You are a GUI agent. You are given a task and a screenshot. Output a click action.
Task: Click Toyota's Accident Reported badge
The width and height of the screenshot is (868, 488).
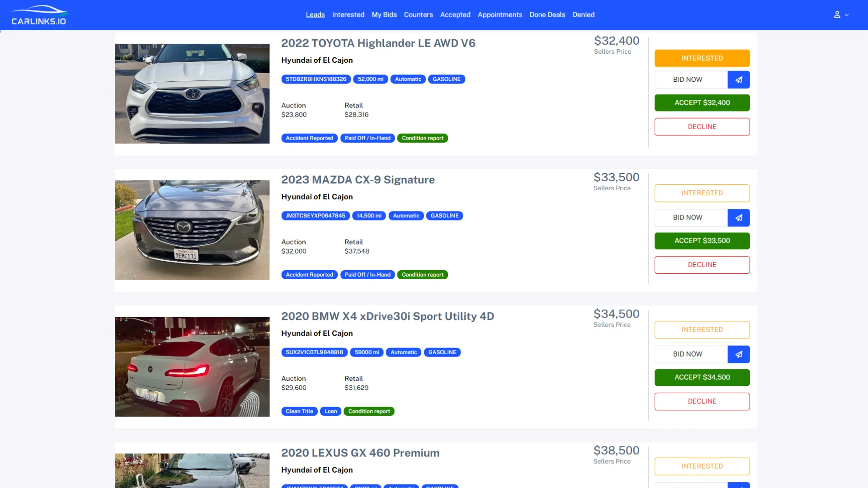(x=309, y=138)
